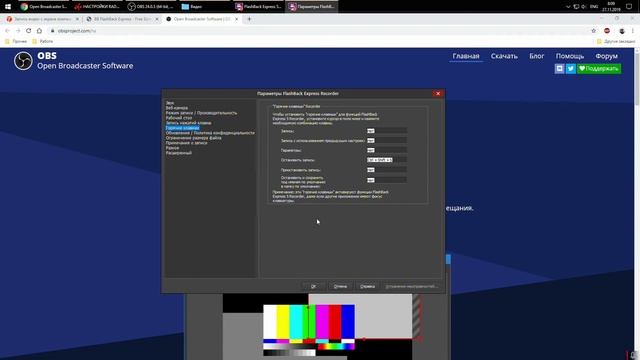Screen dimensions: 640x360
Task: Confirm the settings dialog with OK
Action: pos(313,286)
